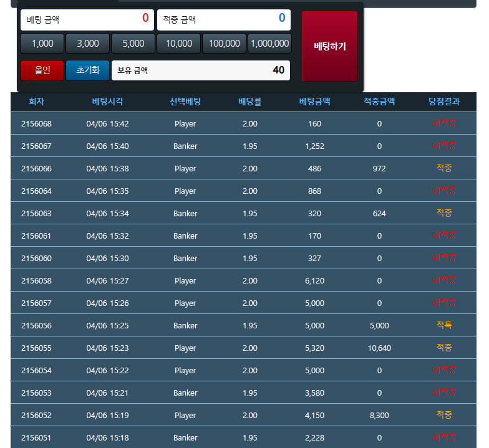
Task: Click the large 베팅하기 button
Action: pyautogui.click(x=329, y=46)
